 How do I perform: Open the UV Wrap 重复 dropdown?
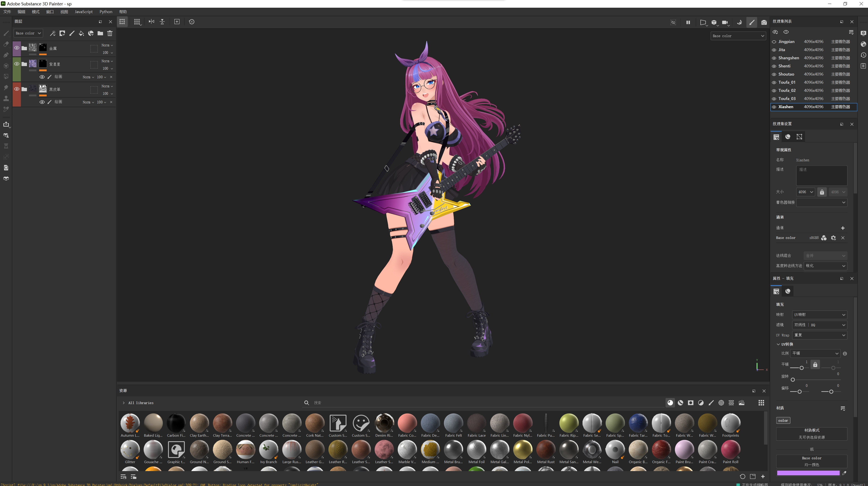coord(820,335)
